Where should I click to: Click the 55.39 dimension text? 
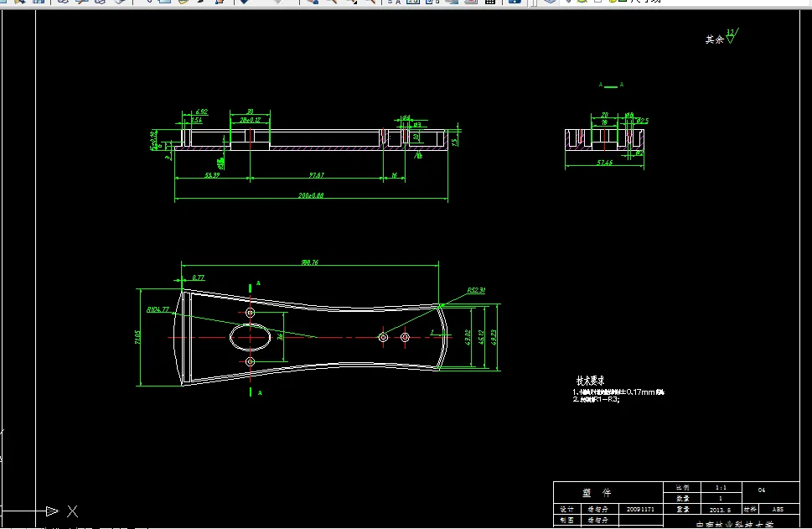coord(212,175)
